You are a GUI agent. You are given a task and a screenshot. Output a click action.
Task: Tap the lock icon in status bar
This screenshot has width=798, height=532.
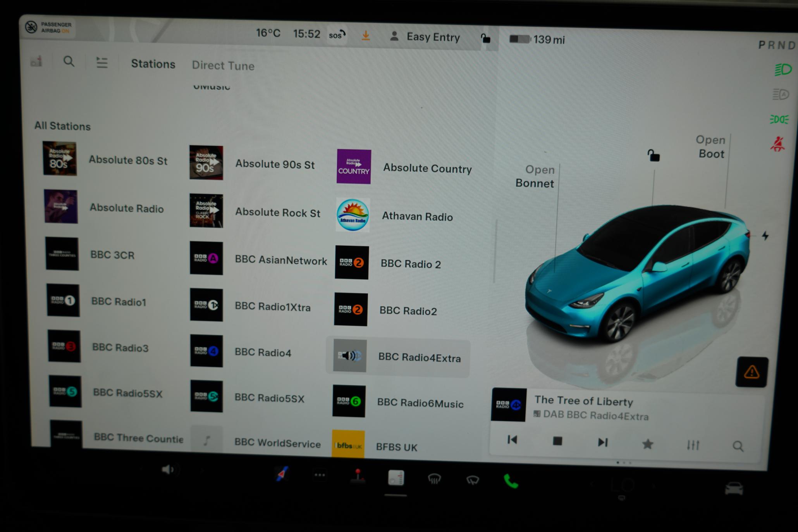[x=485, y=38]
